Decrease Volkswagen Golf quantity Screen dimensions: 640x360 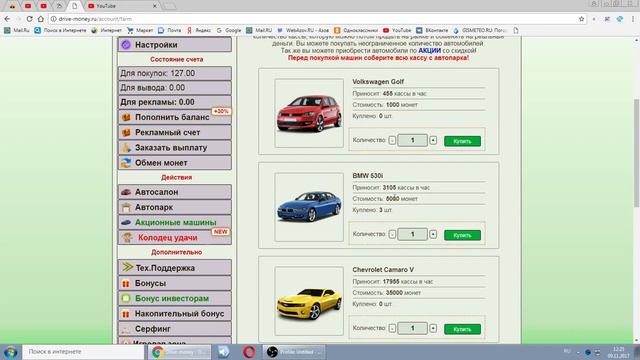(x=392, y=140)
